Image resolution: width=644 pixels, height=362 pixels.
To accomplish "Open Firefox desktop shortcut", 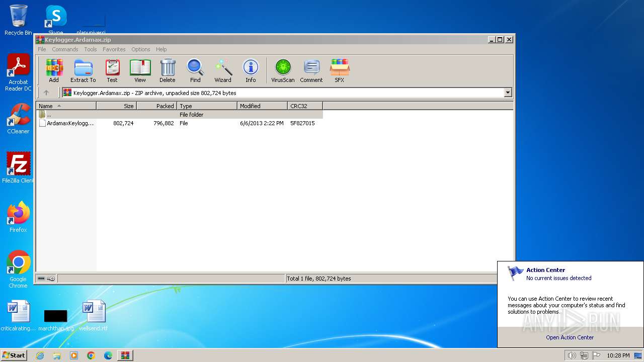I will tap(18, 217).
